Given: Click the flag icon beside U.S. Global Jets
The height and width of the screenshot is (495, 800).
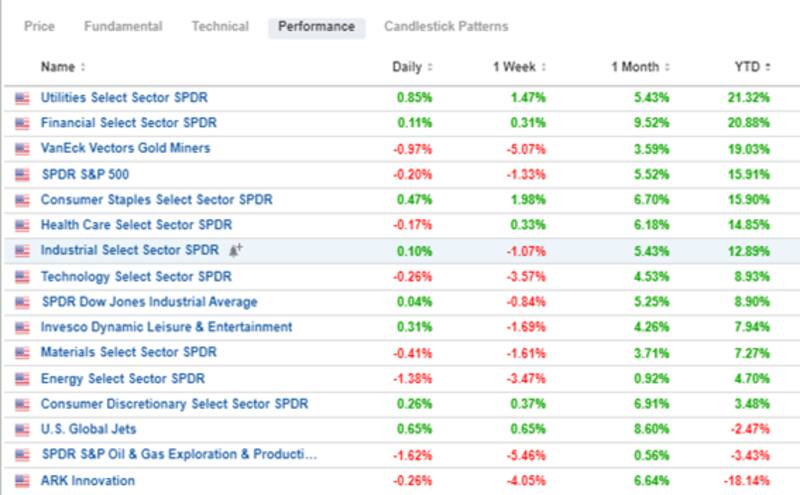Looking at the screenshot, I should 22,430.
